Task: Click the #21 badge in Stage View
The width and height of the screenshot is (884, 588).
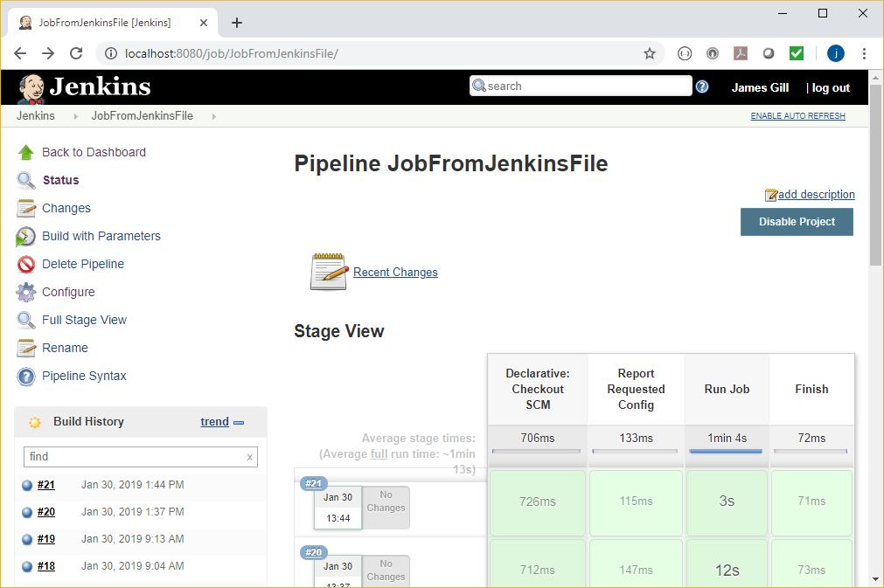Action: pyautogui.click(x=313, y=483)
